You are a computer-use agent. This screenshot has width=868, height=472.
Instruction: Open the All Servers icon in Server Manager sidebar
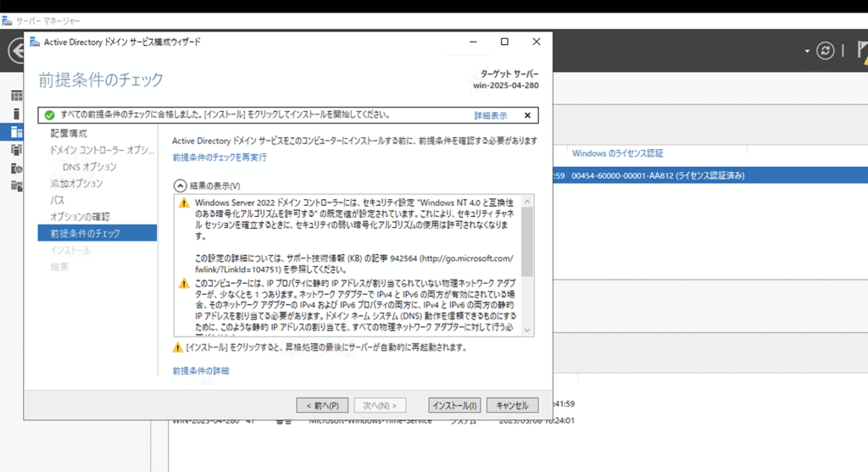(17, 132)
